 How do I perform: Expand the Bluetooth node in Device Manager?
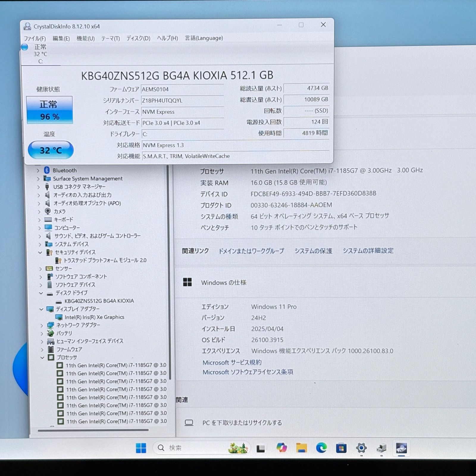(38, 170)
